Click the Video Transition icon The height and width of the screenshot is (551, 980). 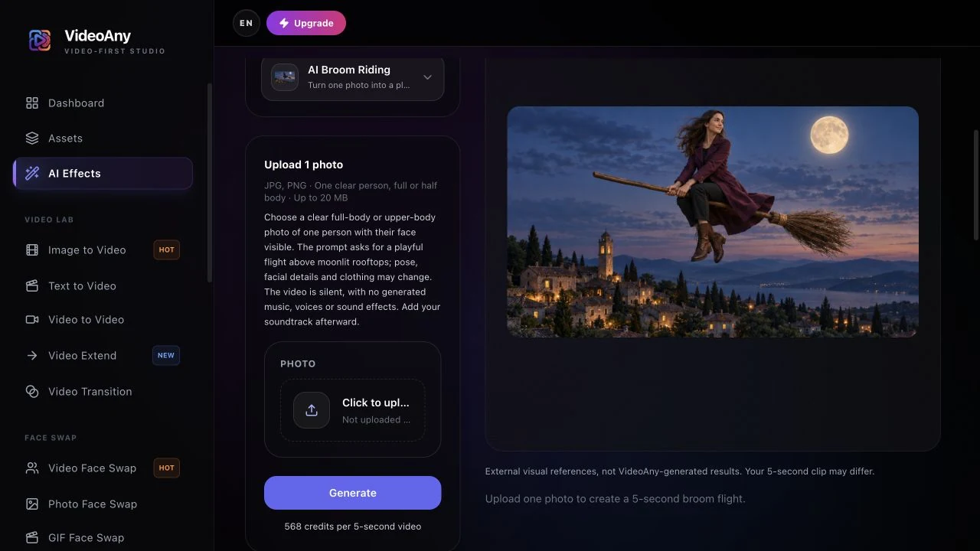32,392
